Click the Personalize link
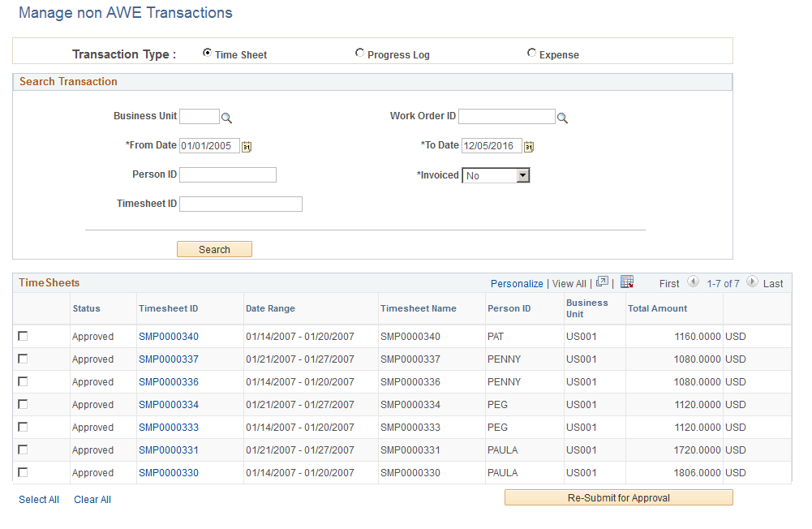Image resolution: width=812 pixels, height=529 pixels. coord(517,283)
